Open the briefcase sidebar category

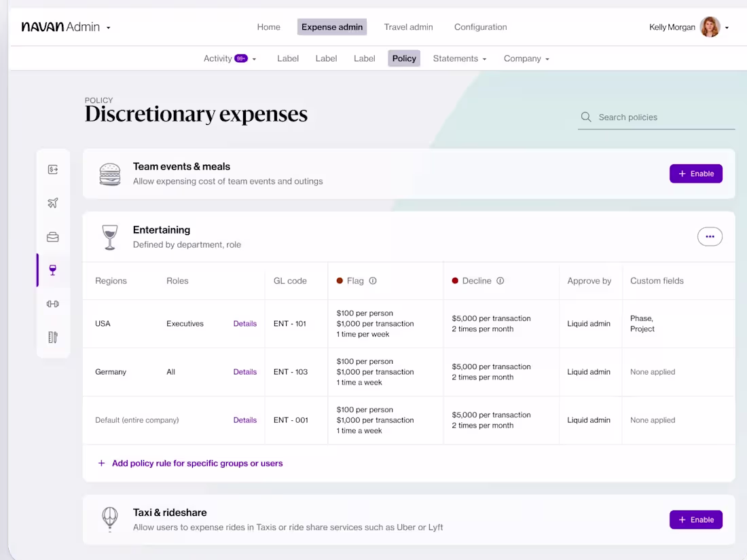[x=53, y=237]
